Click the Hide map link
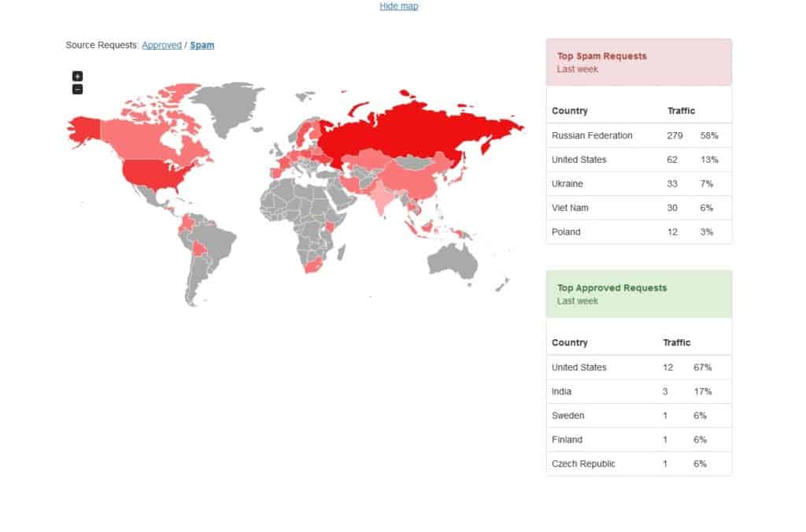 tap(399, 6)
